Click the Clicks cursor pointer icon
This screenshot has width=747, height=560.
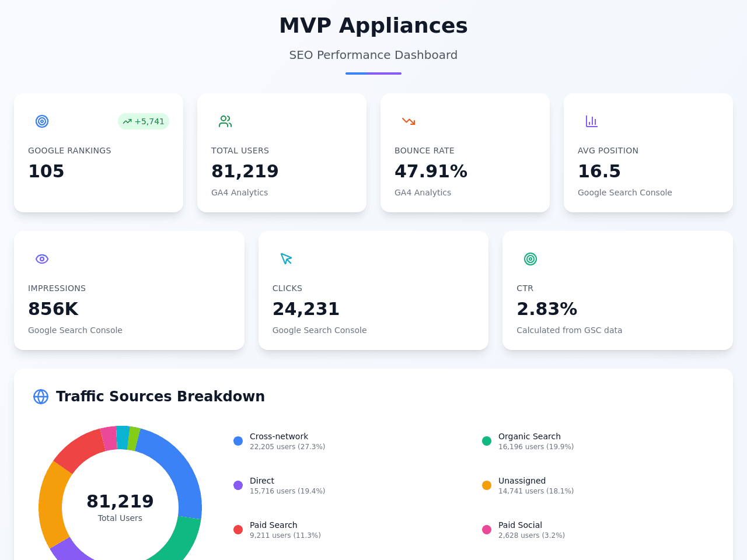[286, 259]
